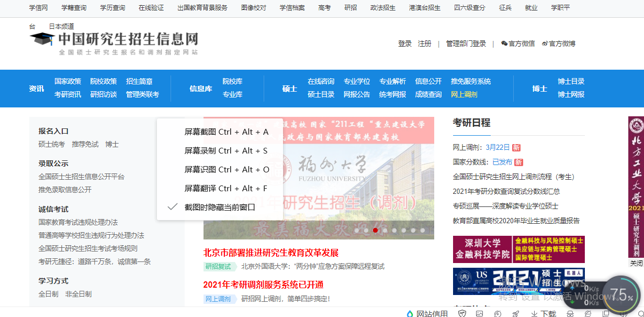This screenshot has width=644, height=317.
Task: Open 管理部门登录
Action: click(466, 43)
